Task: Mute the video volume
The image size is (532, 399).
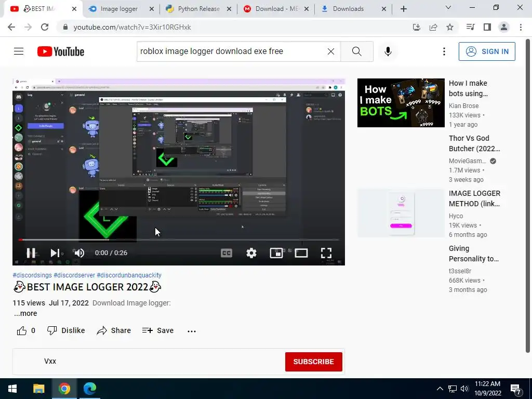Action: click(x=79, y=253)
